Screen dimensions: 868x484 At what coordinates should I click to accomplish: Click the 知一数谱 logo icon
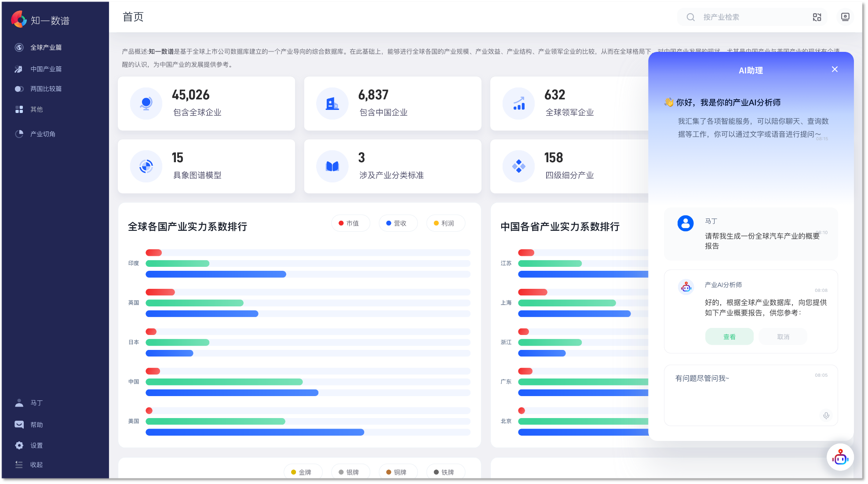(x=19, y=20)
